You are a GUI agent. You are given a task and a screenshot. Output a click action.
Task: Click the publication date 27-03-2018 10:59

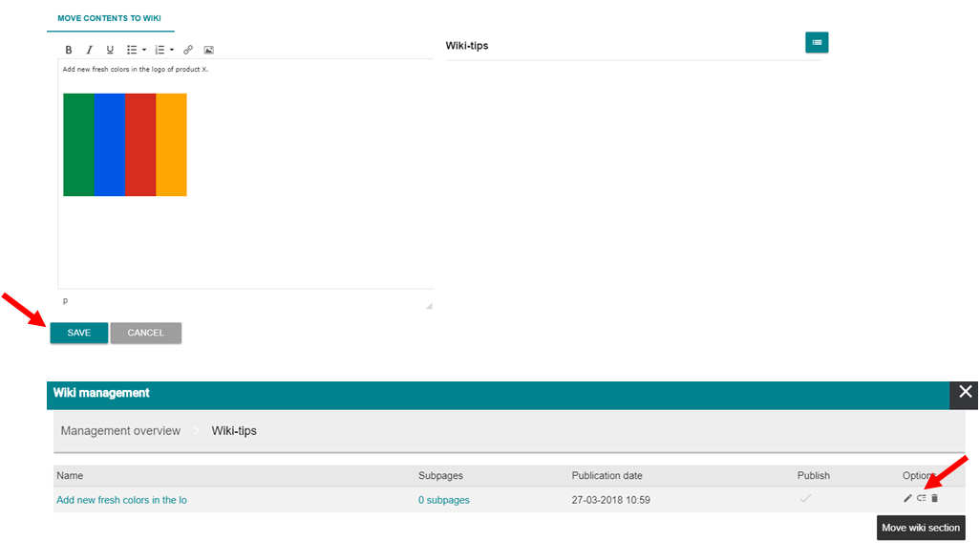tap(610, 500)
